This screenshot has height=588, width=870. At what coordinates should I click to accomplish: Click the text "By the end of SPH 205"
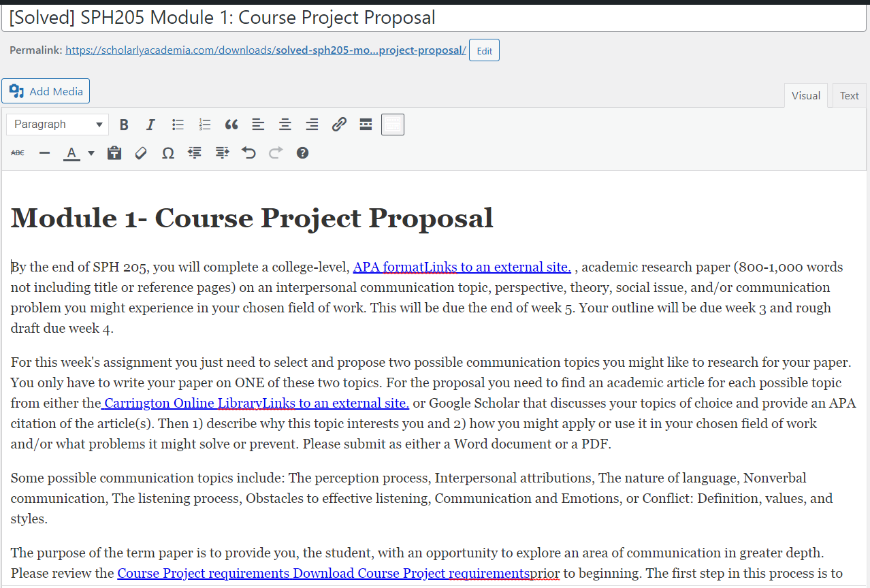(x=80, y=267)
